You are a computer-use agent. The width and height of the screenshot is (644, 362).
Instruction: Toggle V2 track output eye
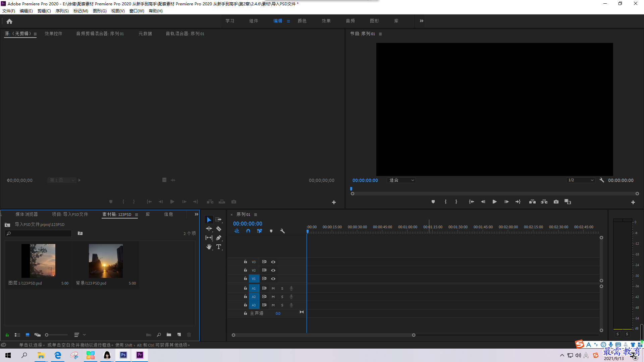point(273,270)
